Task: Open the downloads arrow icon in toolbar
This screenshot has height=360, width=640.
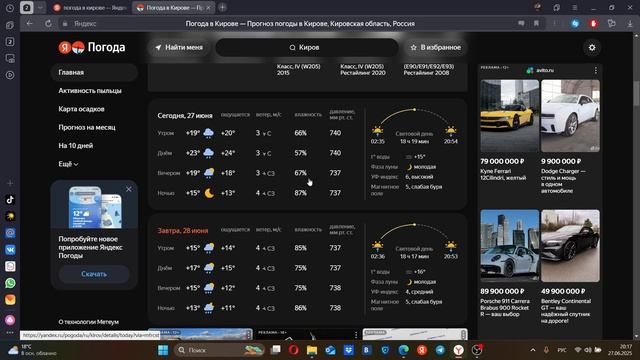Action: coord(630,24)
